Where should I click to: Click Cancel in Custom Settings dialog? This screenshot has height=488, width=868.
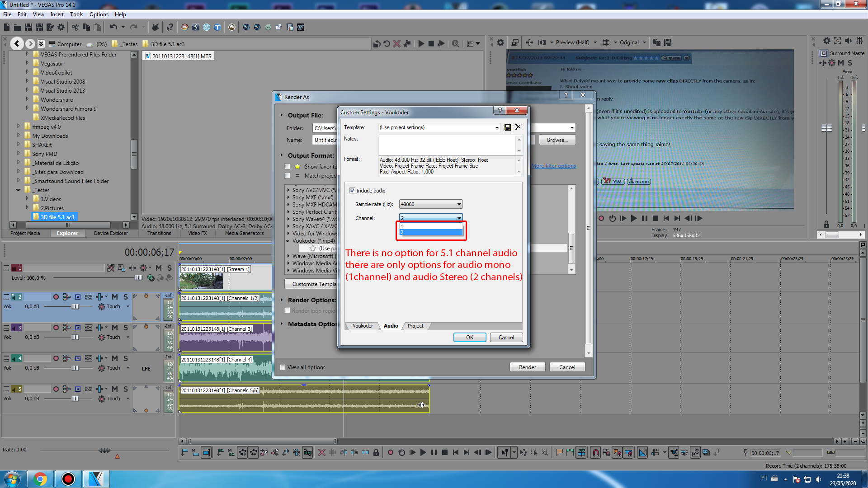(x=506, y=338)
